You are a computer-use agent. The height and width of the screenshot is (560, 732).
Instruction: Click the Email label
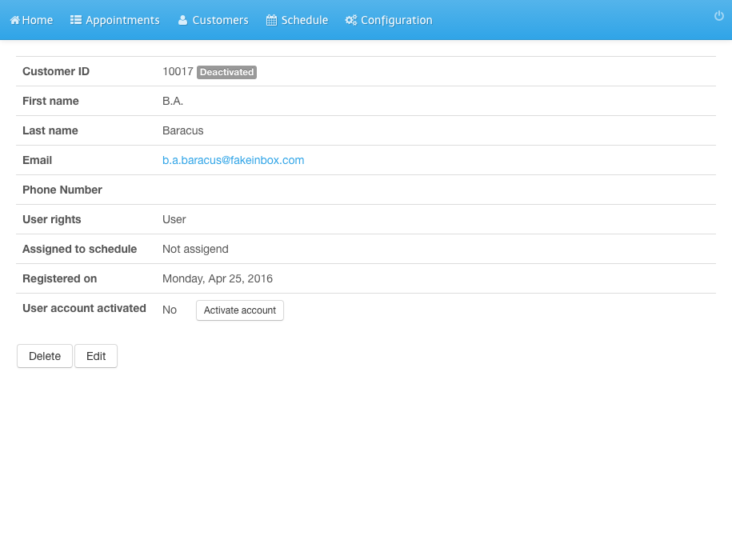(x=37, y=160)
